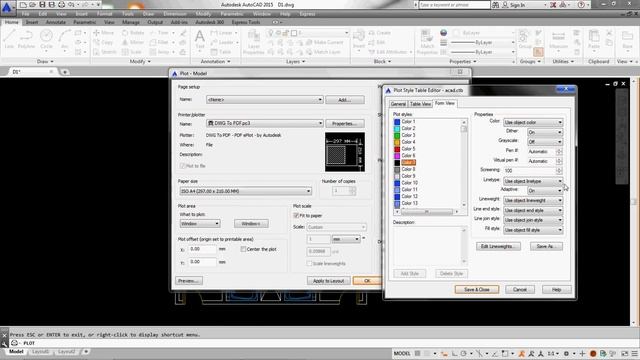Click the Save & Close button
Viewport: 640px width, 360px height.
477,289
